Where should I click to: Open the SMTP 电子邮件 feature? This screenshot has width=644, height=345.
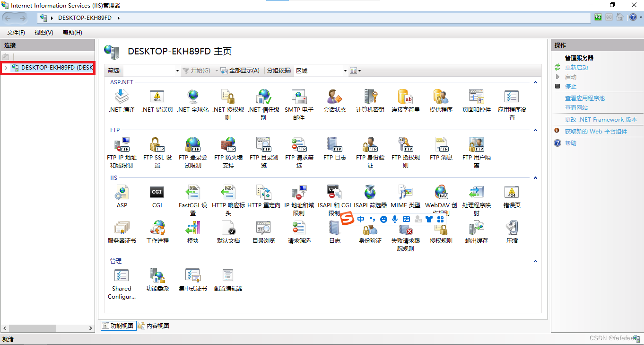299,105
